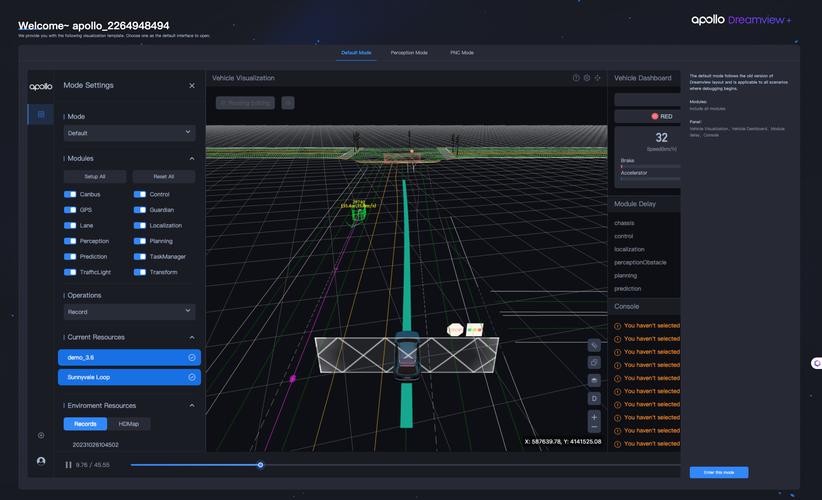This screenshot has width=822, height=500.
Task: Click the Routing Editing button
Action: pyautogui.click(x=245, y=103)
